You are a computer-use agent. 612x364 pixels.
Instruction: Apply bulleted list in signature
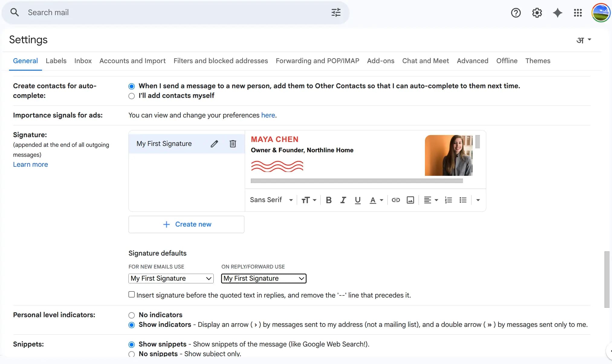pyautogui.click(x=463, y=200)
